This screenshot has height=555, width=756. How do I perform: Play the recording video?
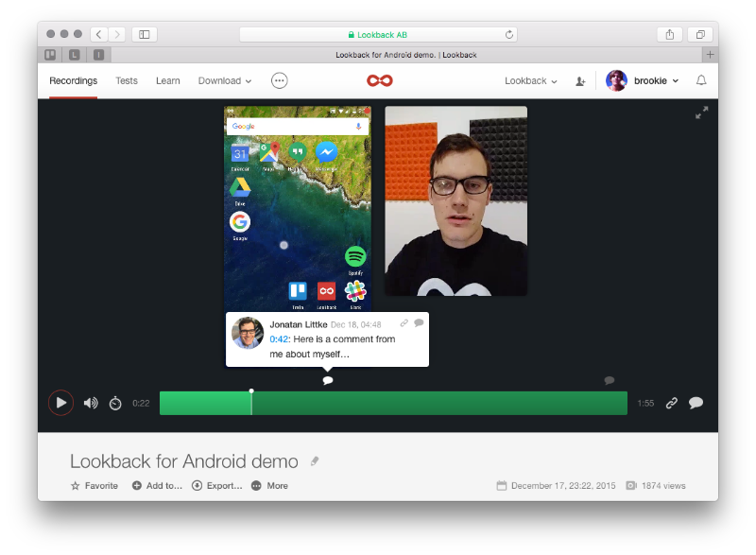point(60,403)
